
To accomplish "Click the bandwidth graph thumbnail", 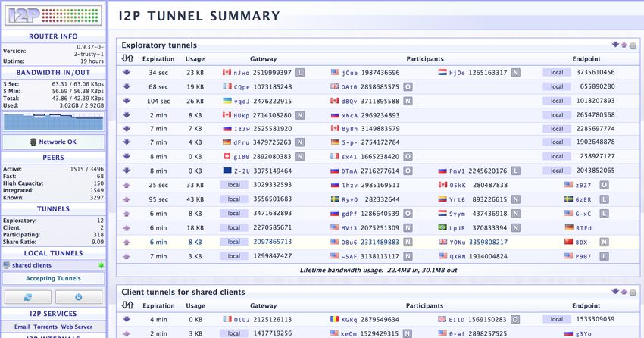I will click(x=53, y=122).
